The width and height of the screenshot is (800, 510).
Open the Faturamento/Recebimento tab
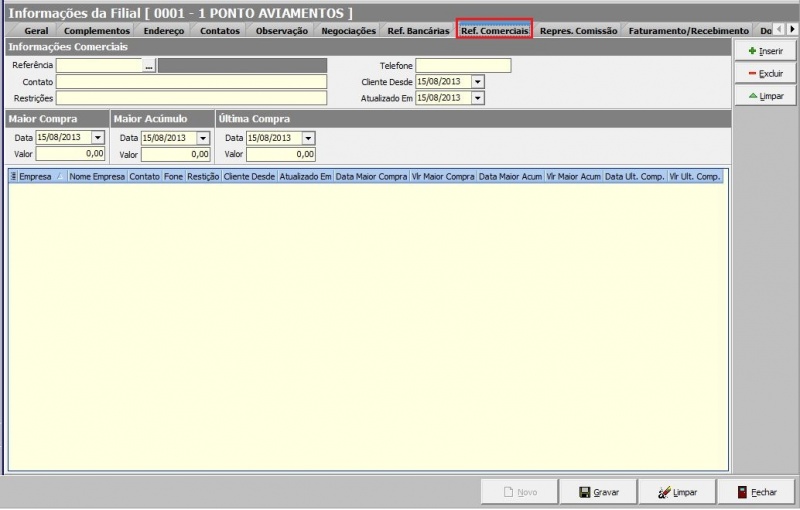click(688, 31)
